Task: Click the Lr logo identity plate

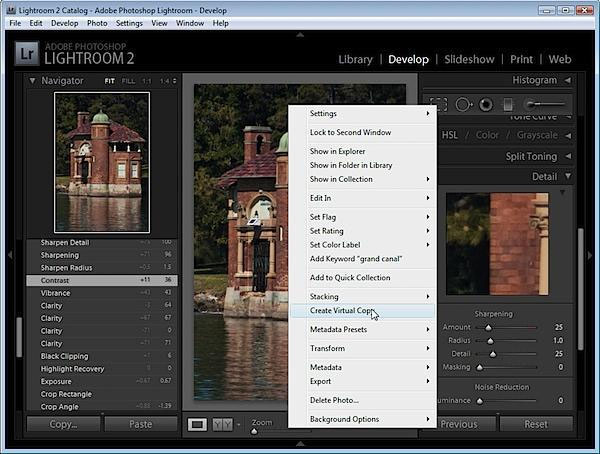Action: click(x=27, y=54)
